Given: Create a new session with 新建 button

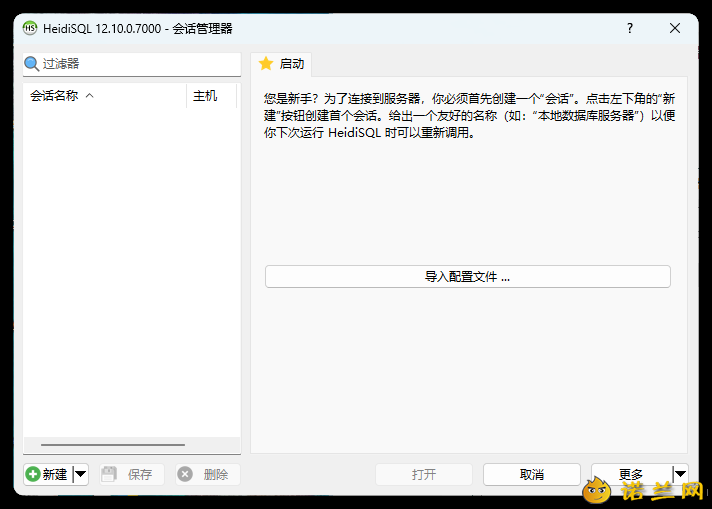Looking at the screenshot, I should (x=48, y=474).
